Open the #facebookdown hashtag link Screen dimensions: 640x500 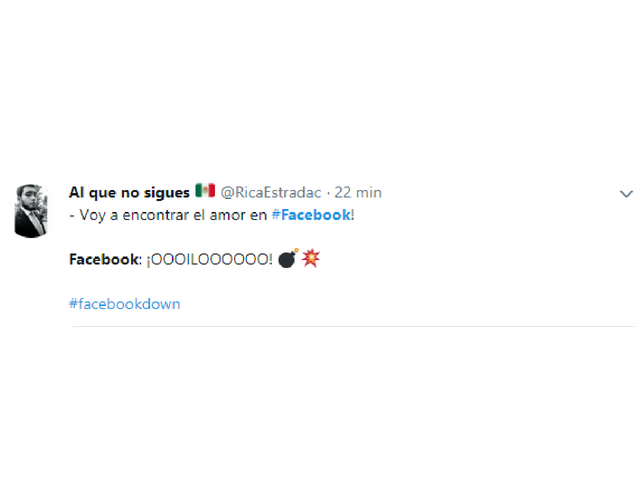pyautogui.click(x=124, y=304)
